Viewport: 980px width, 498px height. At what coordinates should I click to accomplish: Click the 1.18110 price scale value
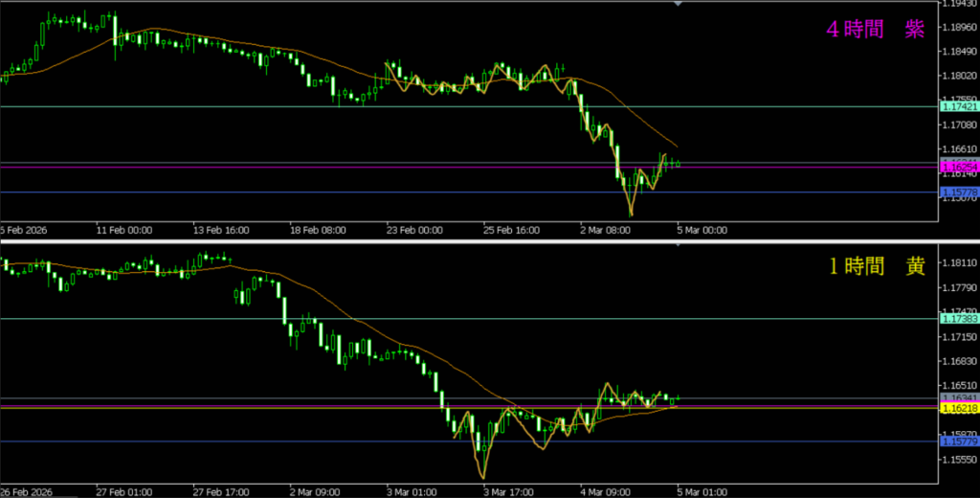(x=958, y=262)
